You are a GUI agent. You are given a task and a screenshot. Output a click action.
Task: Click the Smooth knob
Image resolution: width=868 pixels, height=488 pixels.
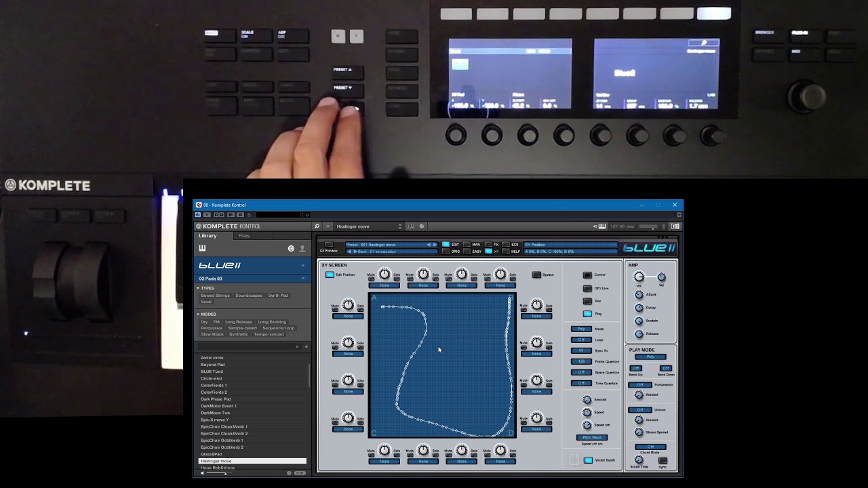(x=587, y=400)
